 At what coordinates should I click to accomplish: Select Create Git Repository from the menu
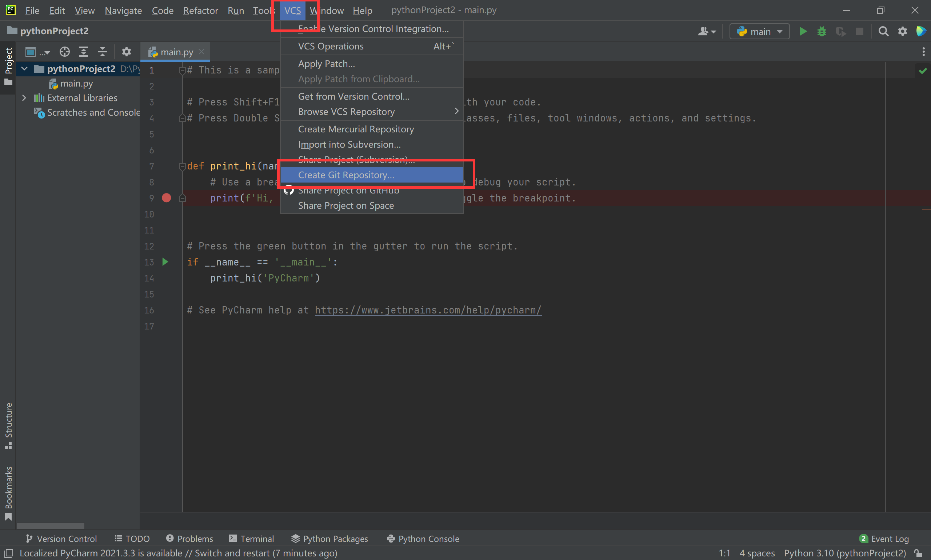point(346,175)
